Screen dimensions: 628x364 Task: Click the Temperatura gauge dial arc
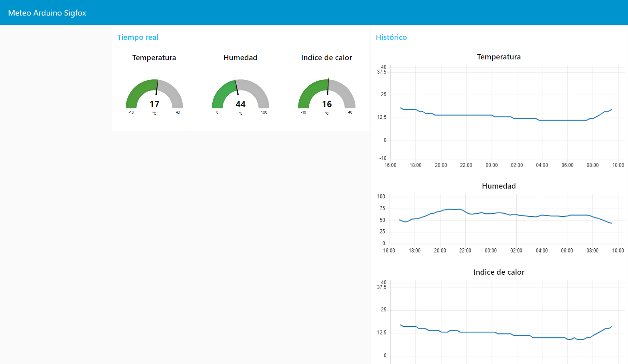(136, 90)
